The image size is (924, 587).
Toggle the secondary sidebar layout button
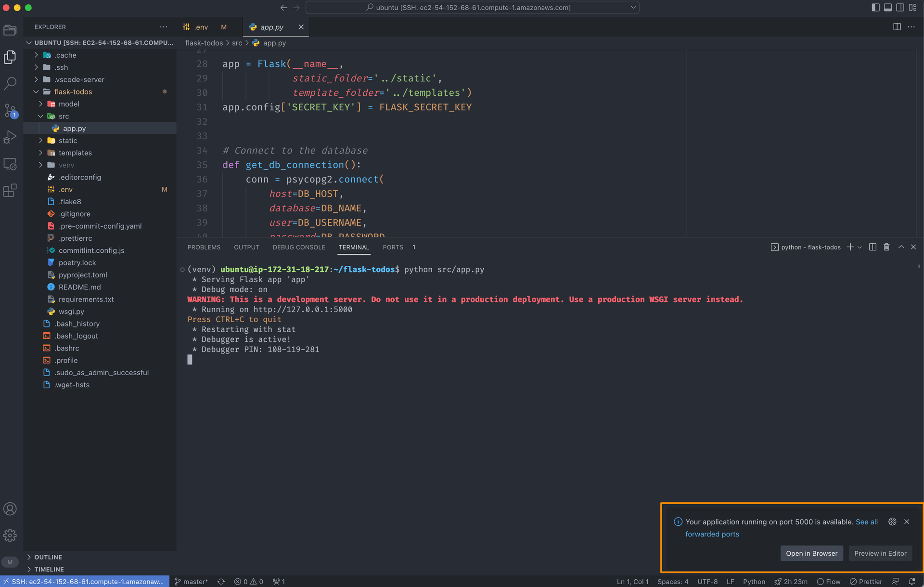click(900, 7)
